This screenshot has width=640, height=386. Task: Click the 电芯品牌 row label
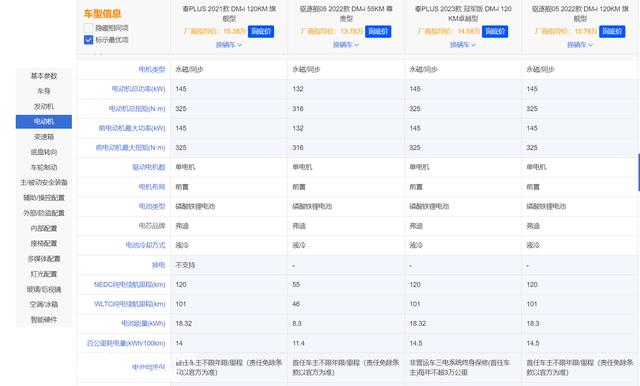coord(152,226)
